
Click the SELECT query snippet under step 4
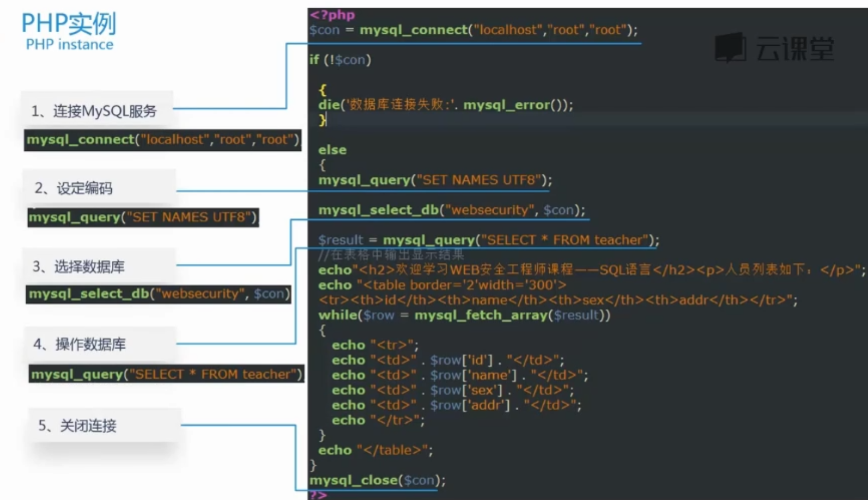[166, 374]
